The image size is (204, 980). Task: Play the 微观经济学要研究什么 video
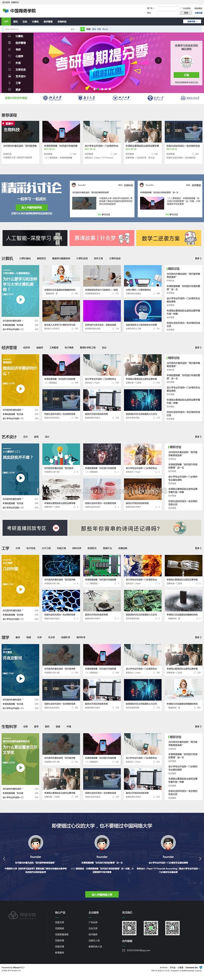(21, 388)
